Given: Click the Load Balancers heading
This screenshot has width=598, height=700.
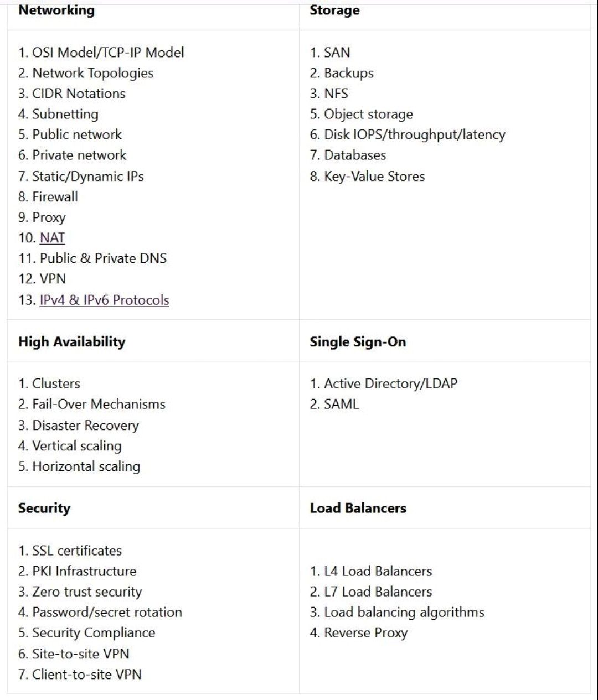Looking at the screenshot, I should (x=358, y=508).
